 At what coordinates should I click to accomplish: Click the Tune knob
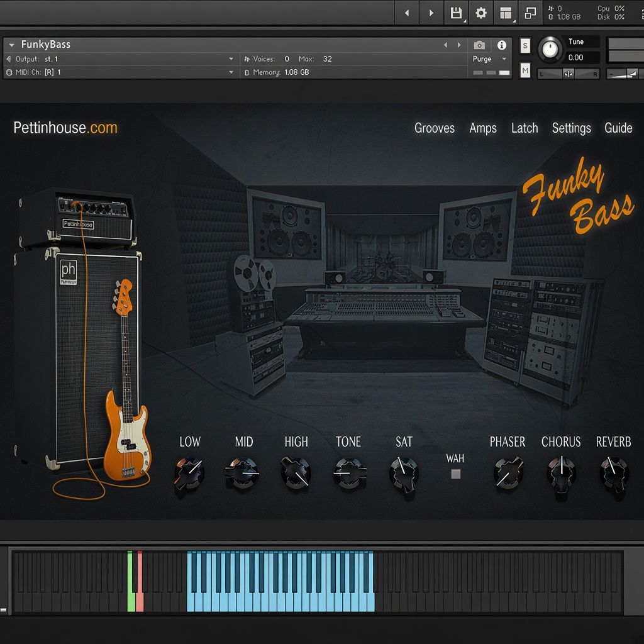(550, 49)
